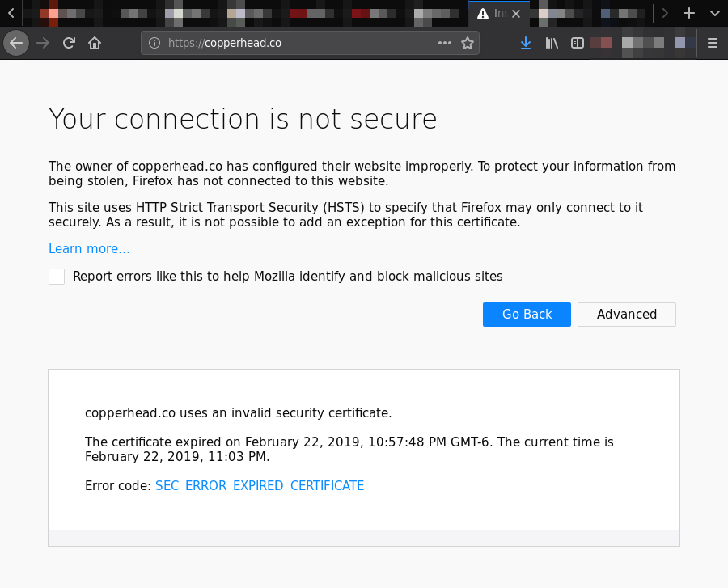728x588 pixels.
Task: Toggle the sidebar view icon
Action: pyautogui.click(x=577, y=43)
